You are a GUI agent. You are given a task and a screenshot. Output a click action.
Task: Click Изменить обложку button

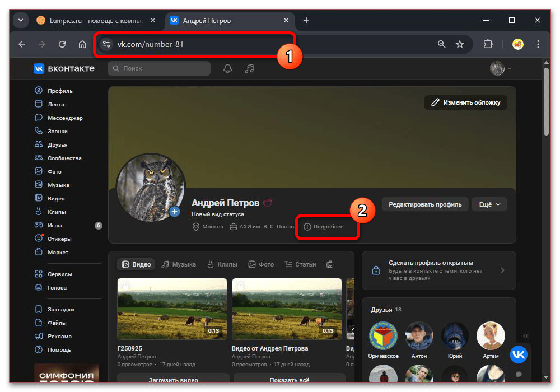click(466, 102)
